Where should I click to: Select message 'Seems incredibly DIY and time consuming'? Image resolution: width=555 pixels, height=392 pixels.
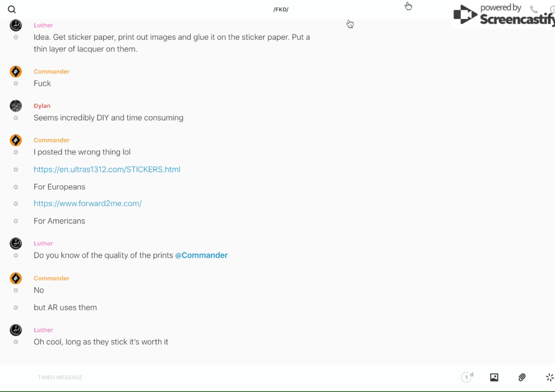coord(108,118)
